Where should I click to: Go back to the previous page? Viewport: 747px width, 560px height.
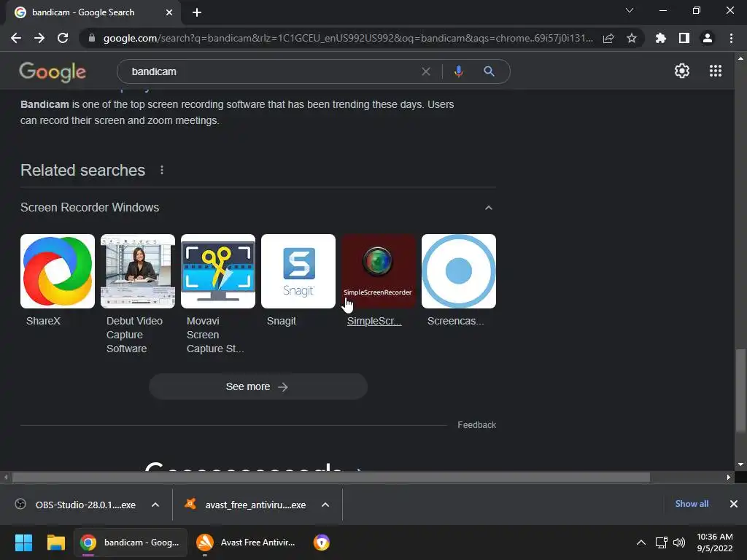pyautogui.click(x=16, y=38)
